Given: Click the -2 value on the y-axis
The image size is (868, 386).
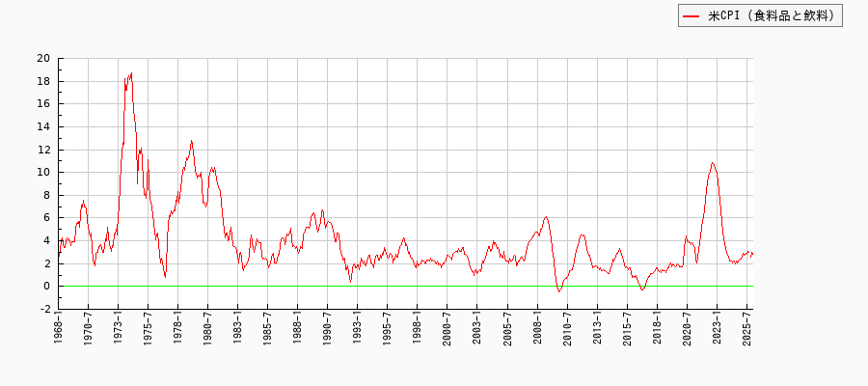Looking at the screenshot, I should [x=43, y=309].
